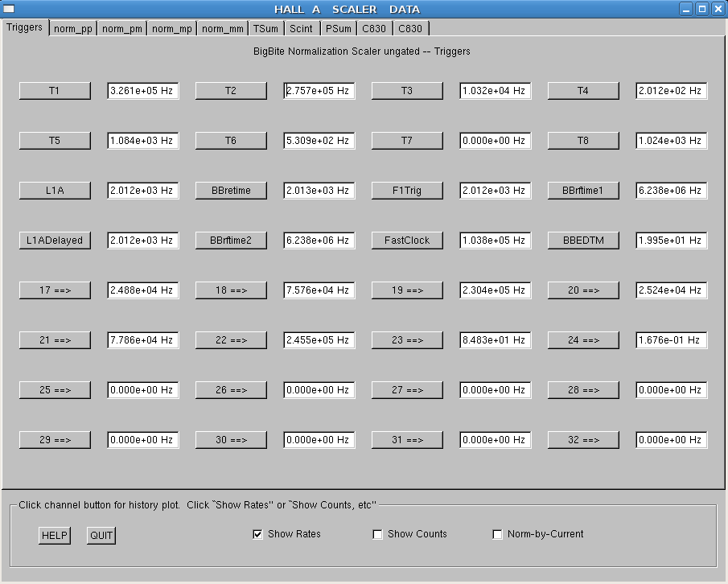Show the FastClock history plot
This screenshot has width=728, height=584.
coord(407,241)
